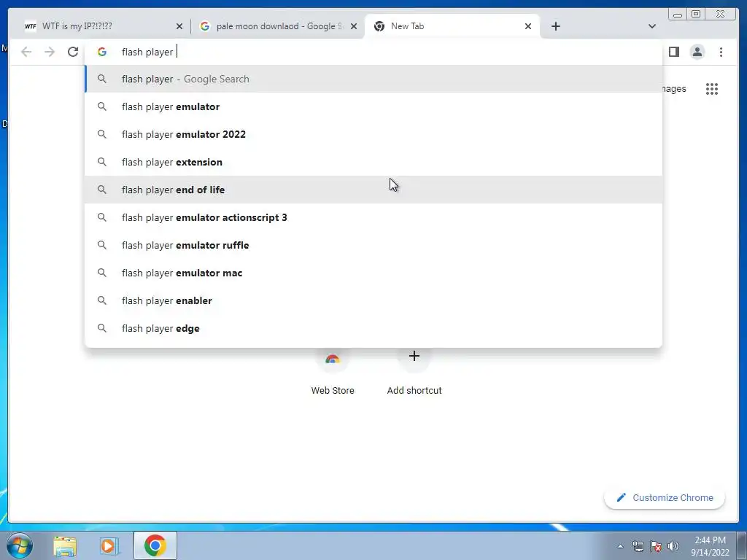Click the Chrome taskbar icon
This screenshot has width=747, height=560.
click(x=155, y=545)
